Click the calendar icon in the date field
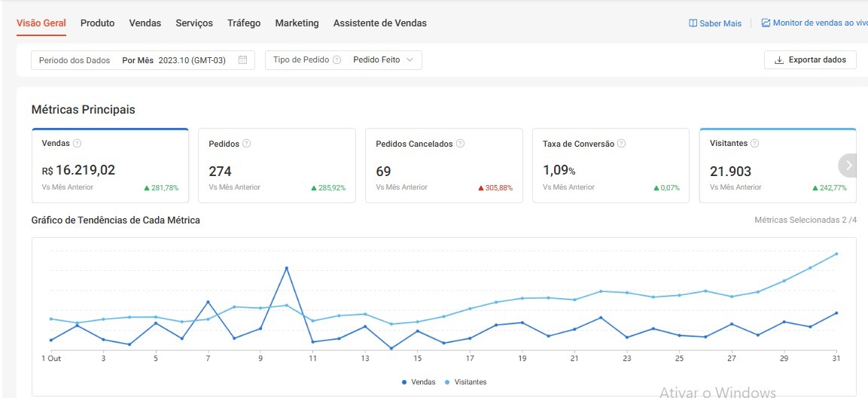 (x=242, y=60)
